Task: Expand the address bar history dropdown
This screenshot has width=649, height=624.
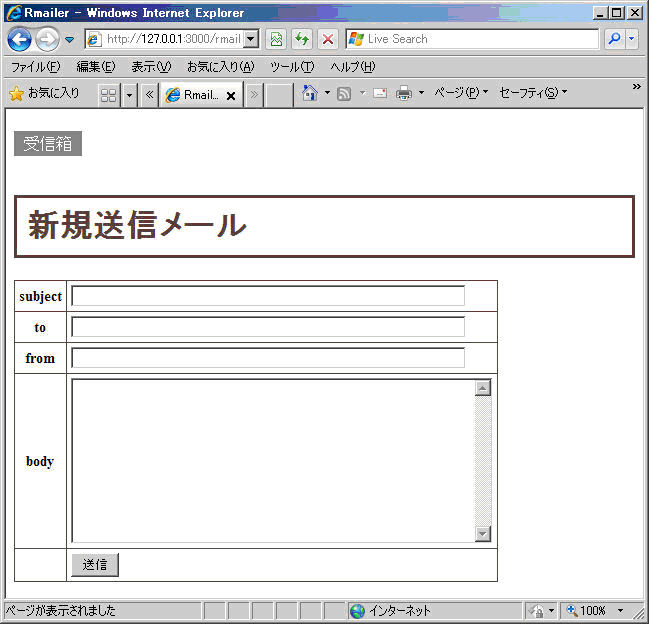Action: coord(251,39)
